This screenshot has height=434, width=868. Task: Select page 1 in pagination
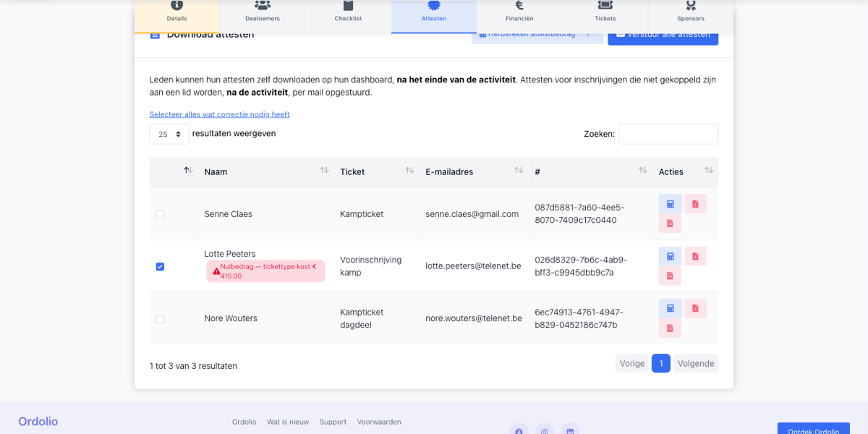[x=661, y=363]
